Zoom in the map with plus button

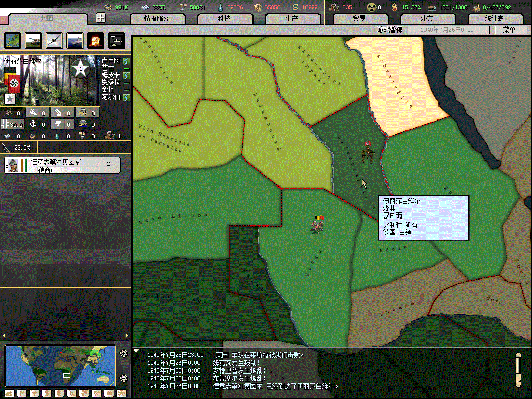[x=124, y=353]
